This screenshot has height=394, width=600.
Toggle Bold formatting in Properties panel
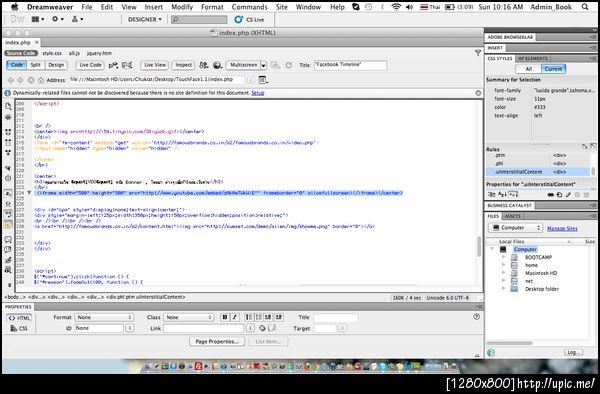[225, 317]
